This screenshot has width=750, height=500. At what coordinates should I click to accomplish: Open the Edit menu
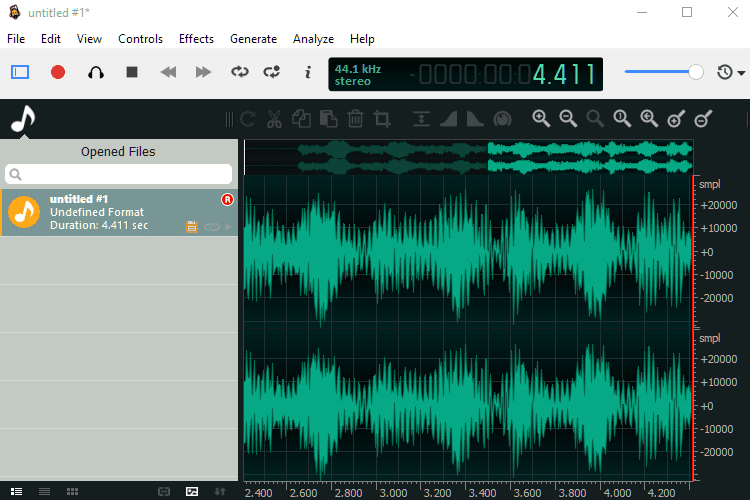[x=51, y=39]
